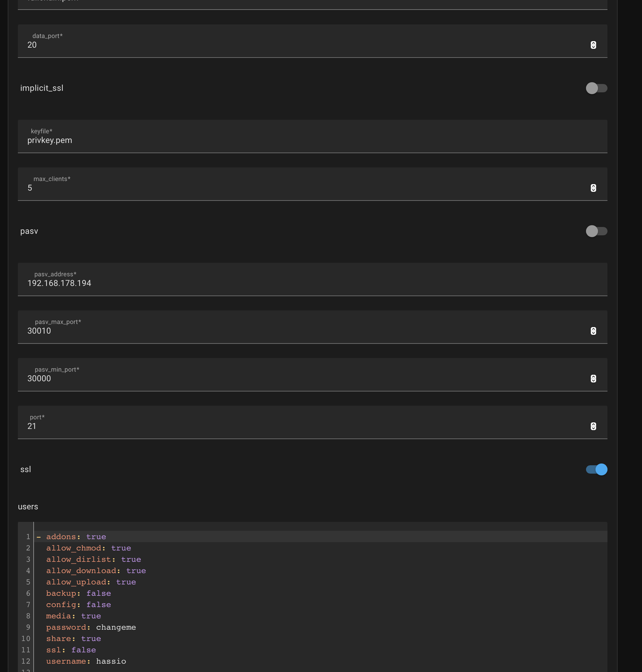Turn on the pasv switch
The width and height of the screenshot is (642, 672).
tap(596, 231)
